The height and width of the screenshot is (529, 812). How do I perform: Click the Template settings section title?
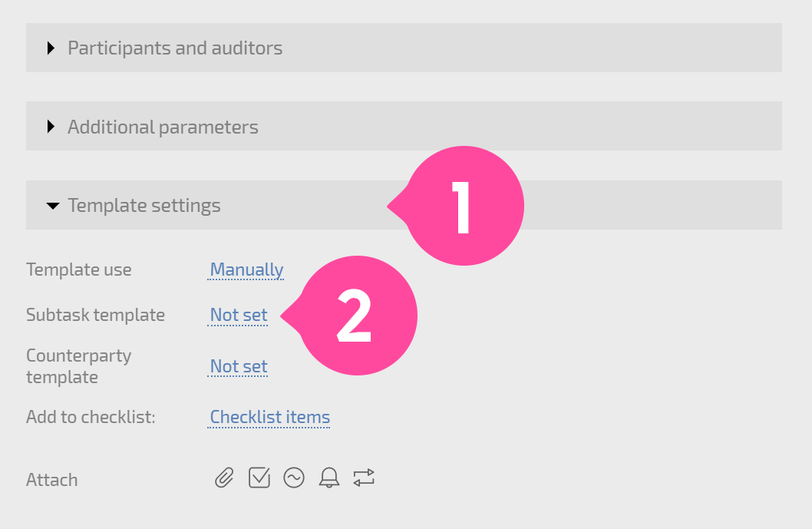point(144,206)
